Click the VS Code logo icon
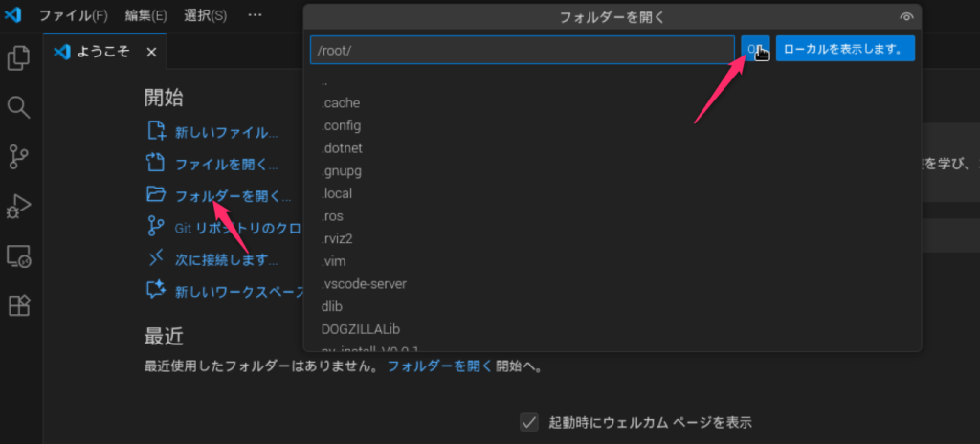 tap(13, 15)
